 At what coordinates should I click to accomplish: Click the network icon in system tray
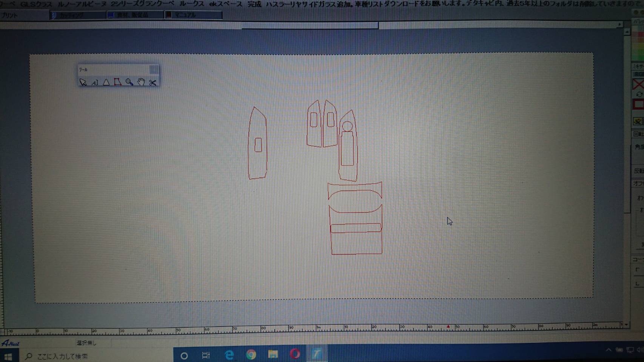[x=630, y=350]
